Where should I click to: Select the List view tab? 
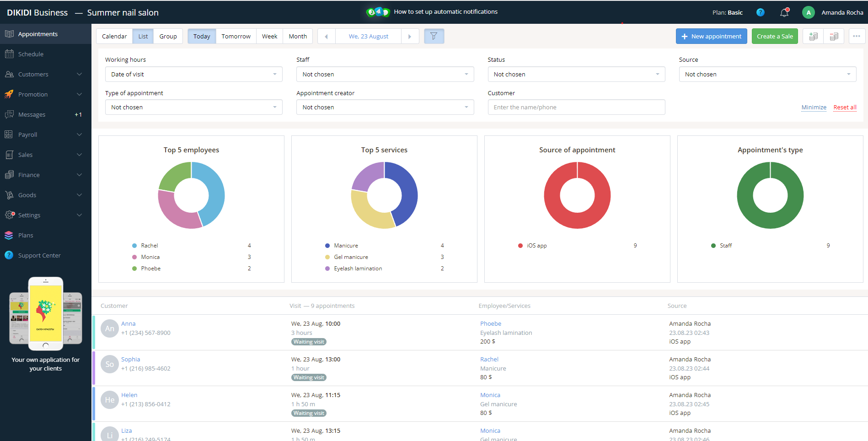pyautogui.click(x=143, y=36)
